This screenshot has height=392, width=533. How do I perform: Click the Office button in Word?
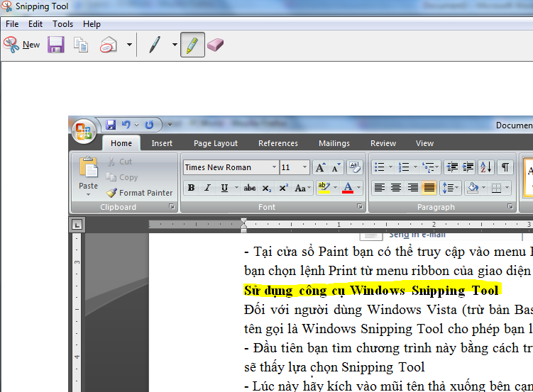84,131
